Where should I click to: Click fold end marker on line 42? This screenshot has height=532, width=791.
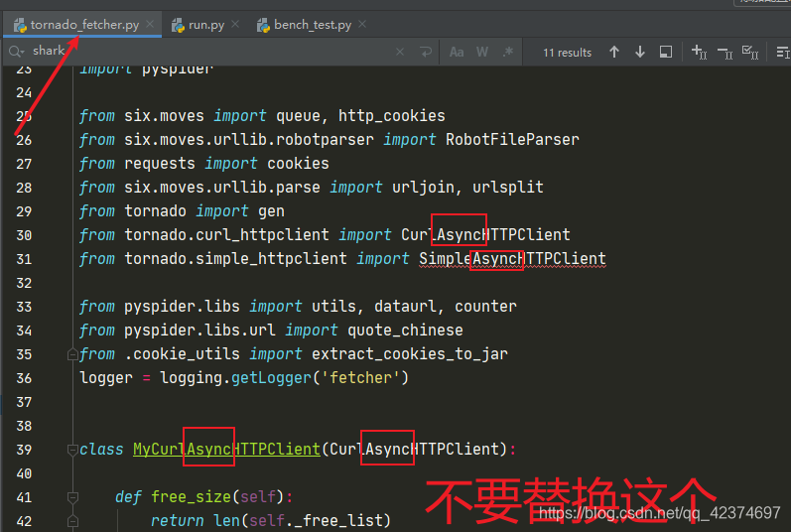coord(72,521)
